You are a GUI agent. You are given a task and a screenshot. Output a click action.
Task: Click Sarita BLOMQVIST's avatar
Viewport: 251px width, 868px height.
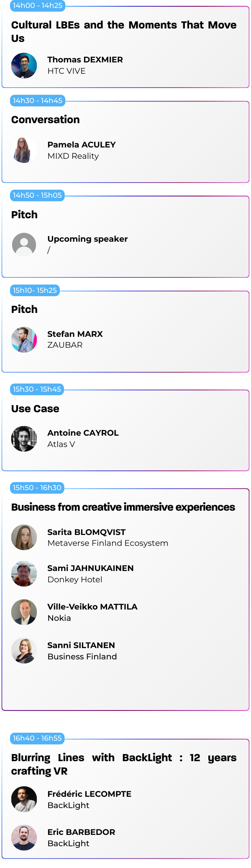pyautogui.click(x=24, y=537)
